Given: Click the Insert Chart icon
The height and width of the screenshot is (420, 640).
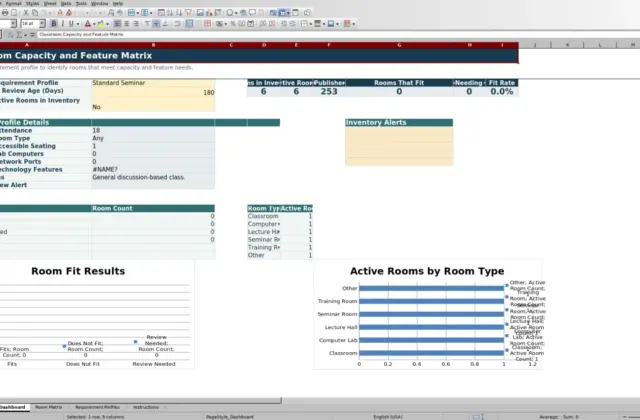Looking at the screenshot, I should tap(209, 13).
